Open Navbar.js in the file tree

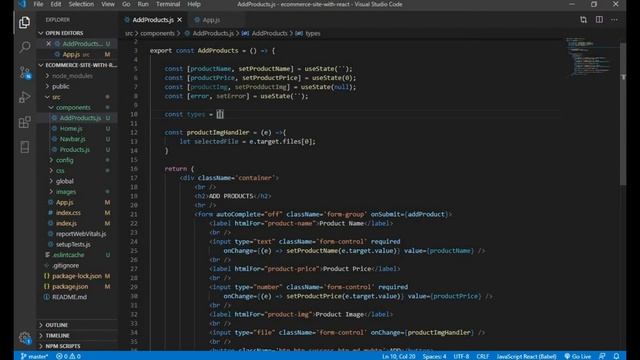click(x=72, y=139)
